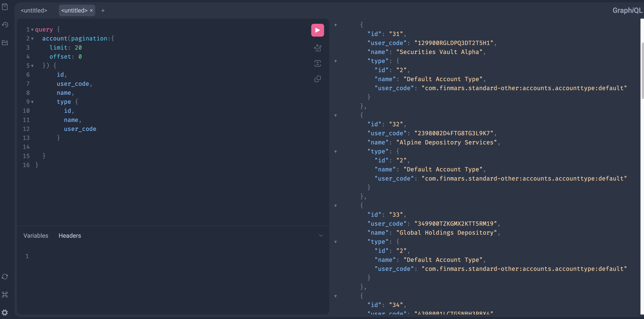Open the GraphiQL explorer plugin icon
The image size is (644, 319).
(5, 43)
